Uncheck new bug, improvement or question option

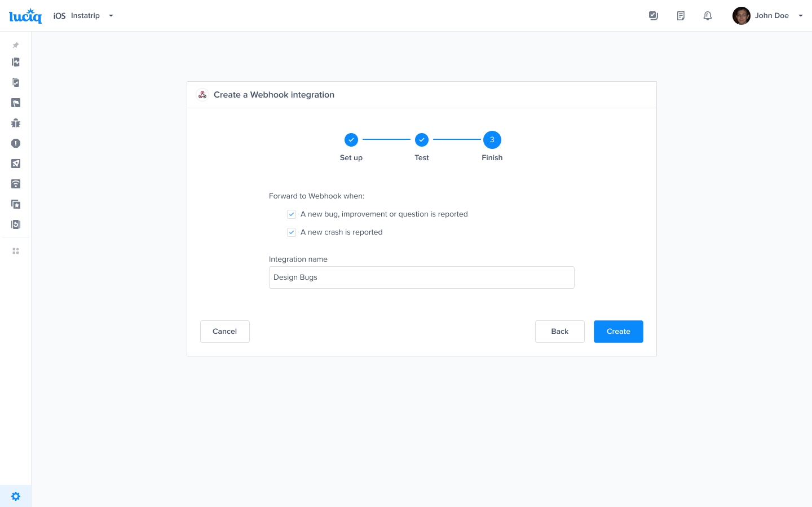(292, 214)
